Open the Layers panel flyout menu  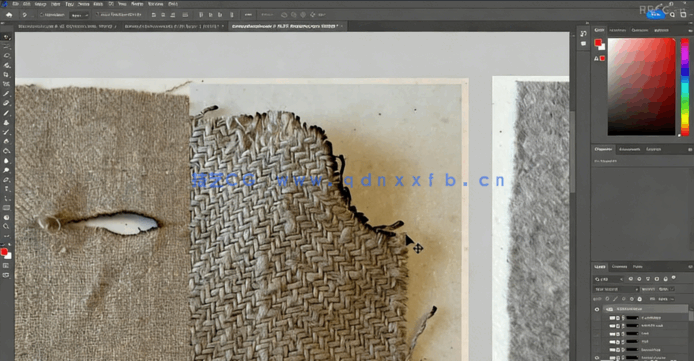click(x=690, y=267)
